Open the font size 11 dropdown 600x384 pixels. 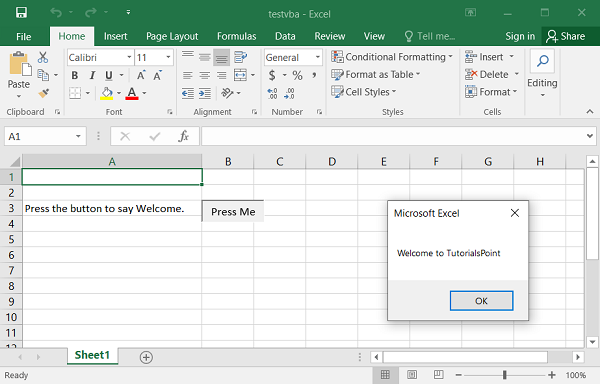click(168, 57)
